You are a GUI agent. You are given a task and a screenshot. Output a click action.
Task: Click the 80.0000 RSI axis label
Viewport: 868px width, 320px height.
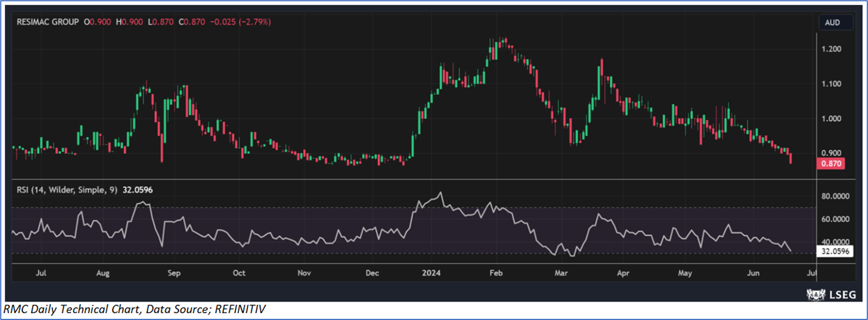tap(836, 196)
